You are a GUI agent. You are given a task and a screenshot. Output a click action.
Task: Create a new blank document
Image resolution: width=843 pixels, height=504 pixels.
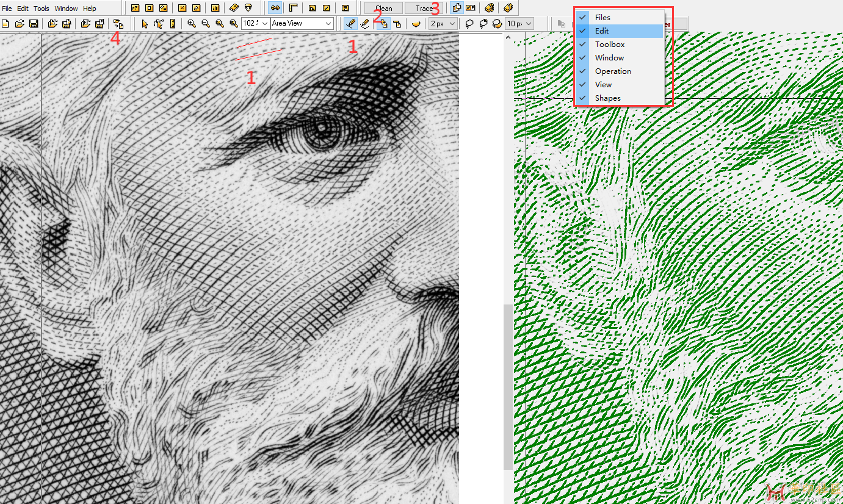click(x=6, y=24)
